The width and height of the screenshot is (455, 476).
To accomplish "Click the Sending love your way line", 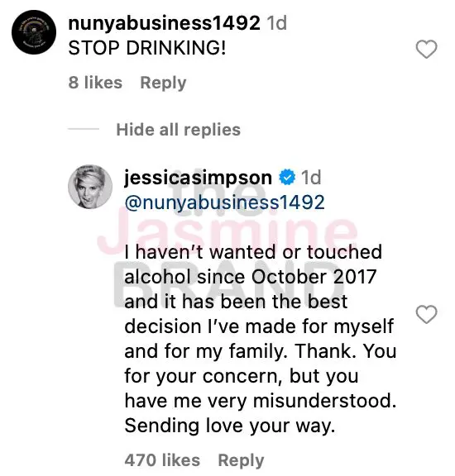I will 230,426.
